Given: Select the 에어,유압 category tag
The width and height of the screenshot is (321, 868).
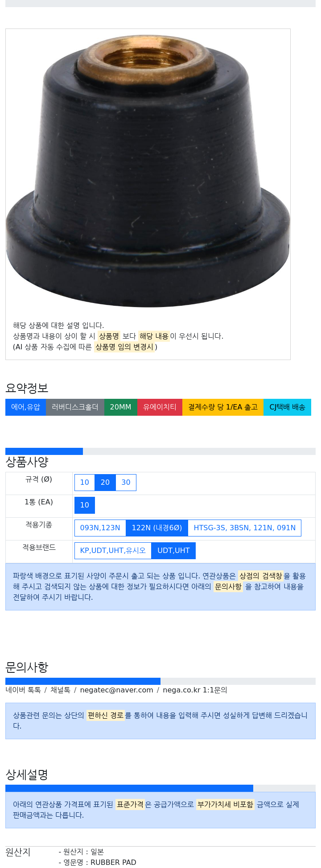Looking at the screenshot, I should [x=25, y=407].
